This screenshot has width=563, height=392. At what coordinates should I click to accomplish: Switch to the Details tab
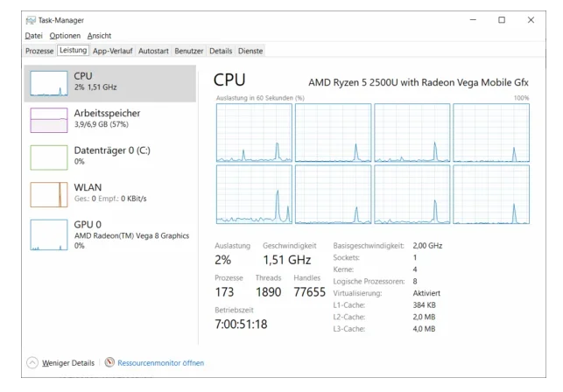tap(221, 52)
